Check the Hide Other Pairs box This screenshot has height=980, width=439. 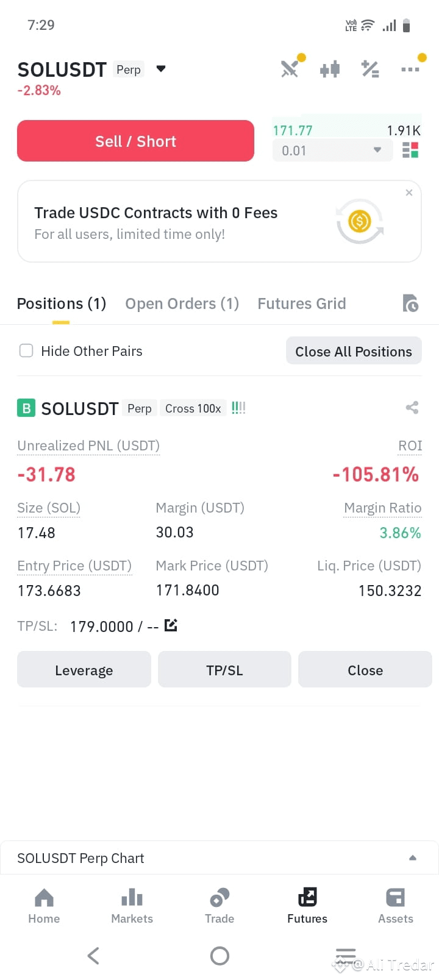coord(26,350)
